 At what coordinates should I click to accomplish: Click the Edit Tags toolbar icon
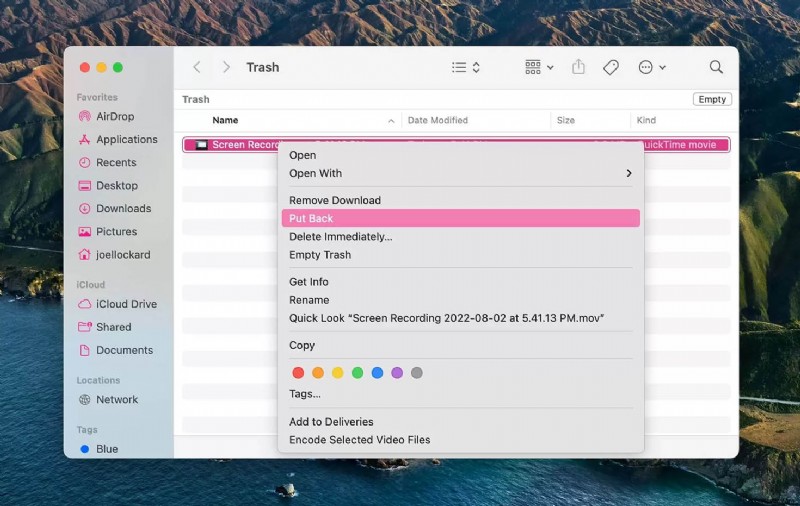[611, 67]
